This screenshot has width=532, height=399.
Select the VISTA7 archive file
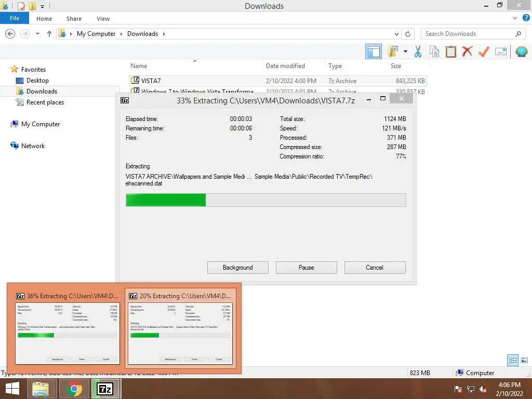(277, 81)
